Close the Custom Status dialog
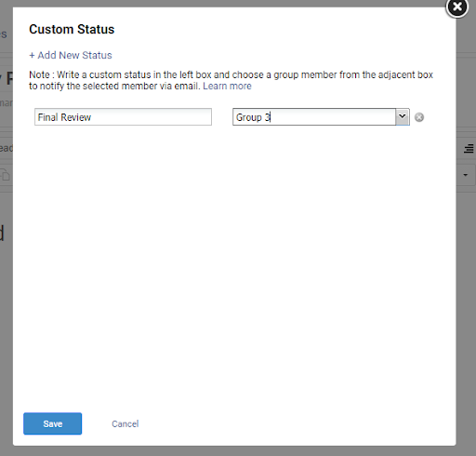This screenshot has width=476, height=456. click(457, 7)
